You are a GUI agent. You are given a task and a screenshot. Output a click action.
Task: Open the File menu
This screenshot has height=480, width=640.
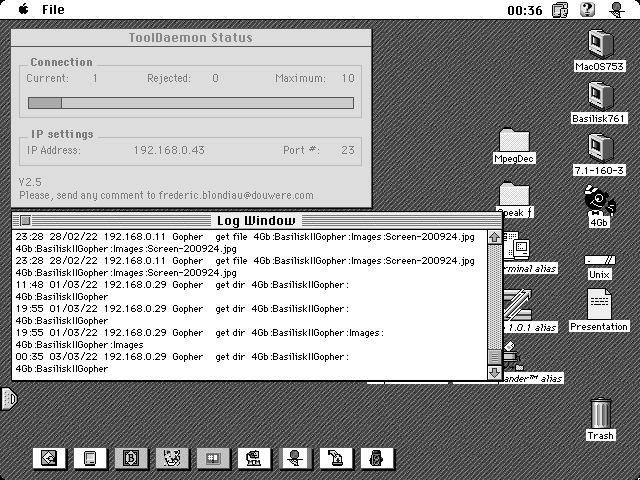tap(53, 10)
